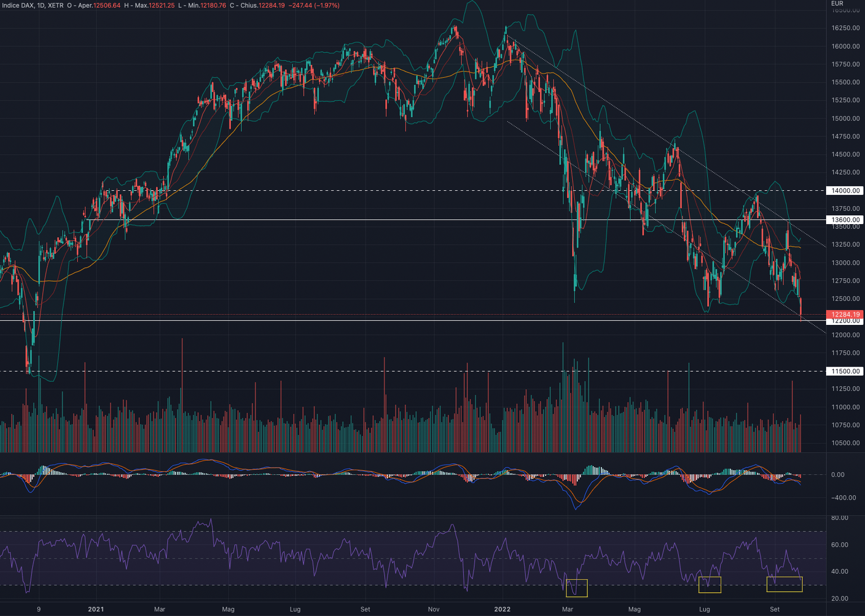Click the "Indice DAX, 1D, XETR" symbol title
This screenshot has height=616, width=865.
(33, 6)
